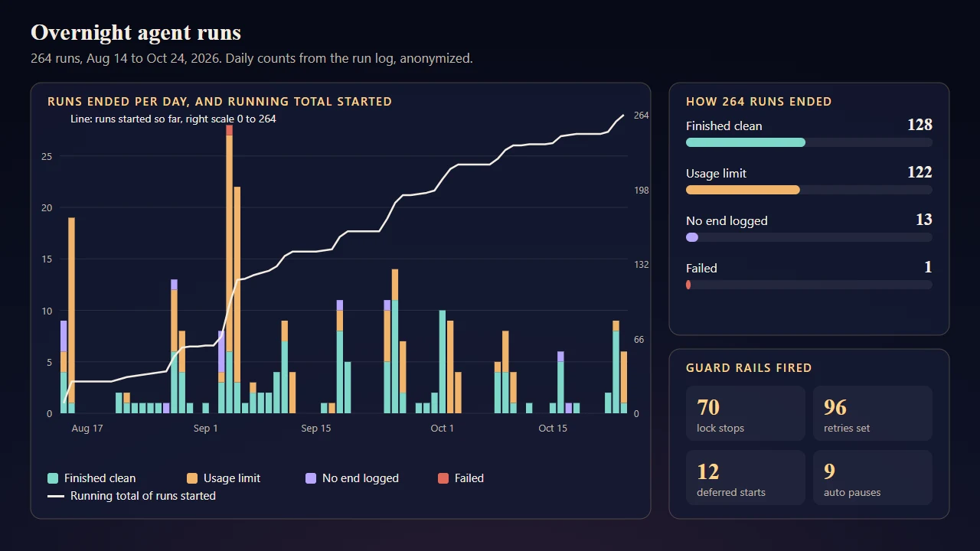Viewport: 980px width, 551px height.
Task: Click the value "128" beside Finished clean
Action: 920,125
